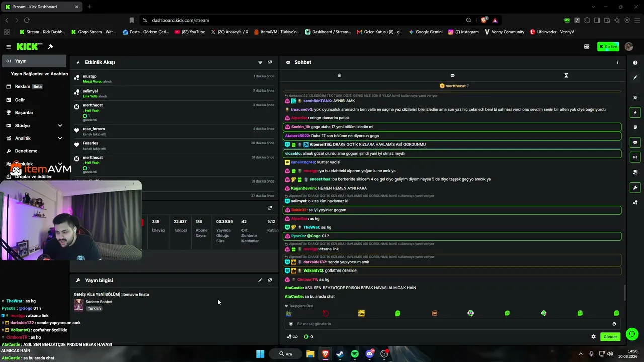Click the speech bubble icon in chat toolbar
Screen dimensions: 644x362
click(x=452, y=75)
